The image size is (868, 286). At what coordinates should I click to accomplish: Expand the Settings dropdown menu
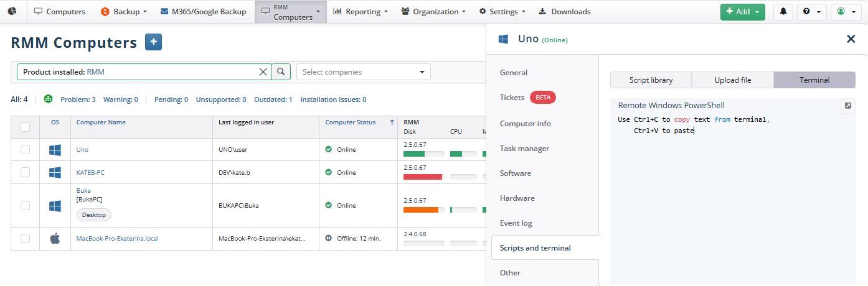point(502,11)
